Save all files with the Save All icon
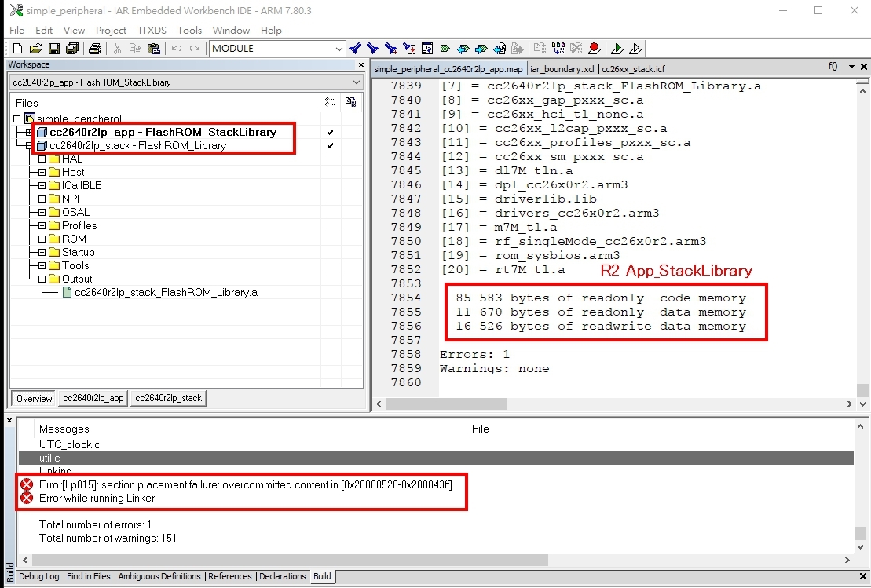Image resolution: width=871 pixels, height=588 pixels. pyautogui.click(x=71, y=48)
